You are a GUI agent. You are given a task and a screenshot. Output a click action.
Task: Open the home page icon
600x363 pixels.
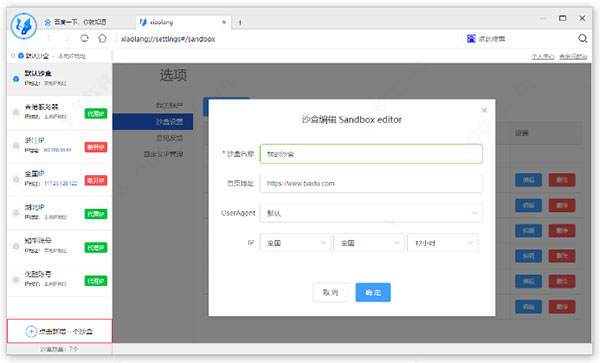tap(102, 38)
